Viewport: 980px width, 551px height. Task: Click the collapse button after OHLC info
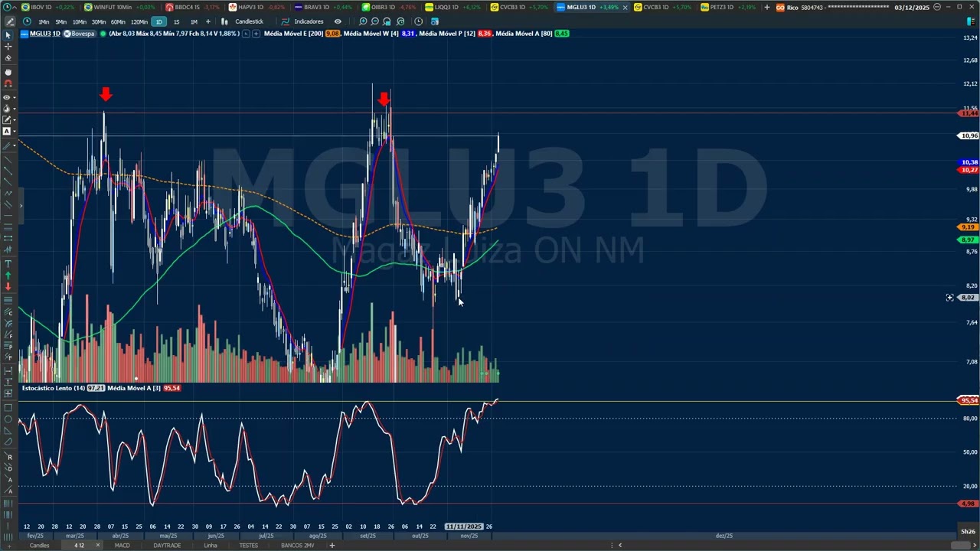pyautogui.click(x=246, y=34)
